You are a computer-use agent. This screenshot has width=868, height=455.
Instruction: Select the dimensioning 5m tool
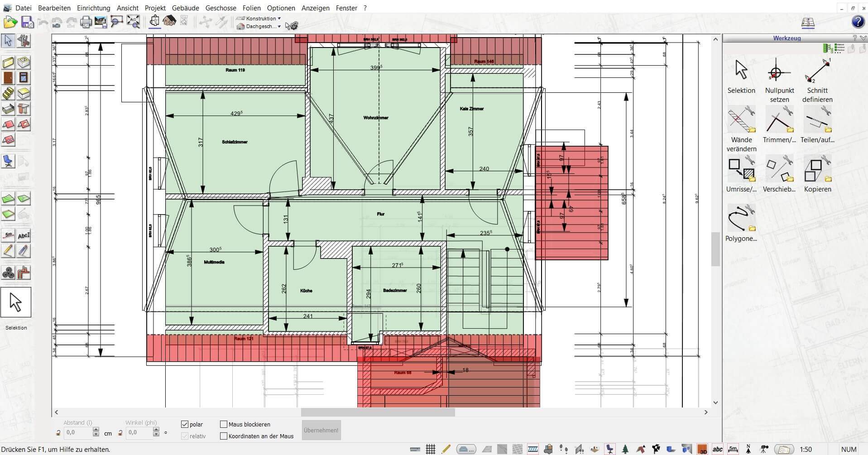[x=9, y=235]
